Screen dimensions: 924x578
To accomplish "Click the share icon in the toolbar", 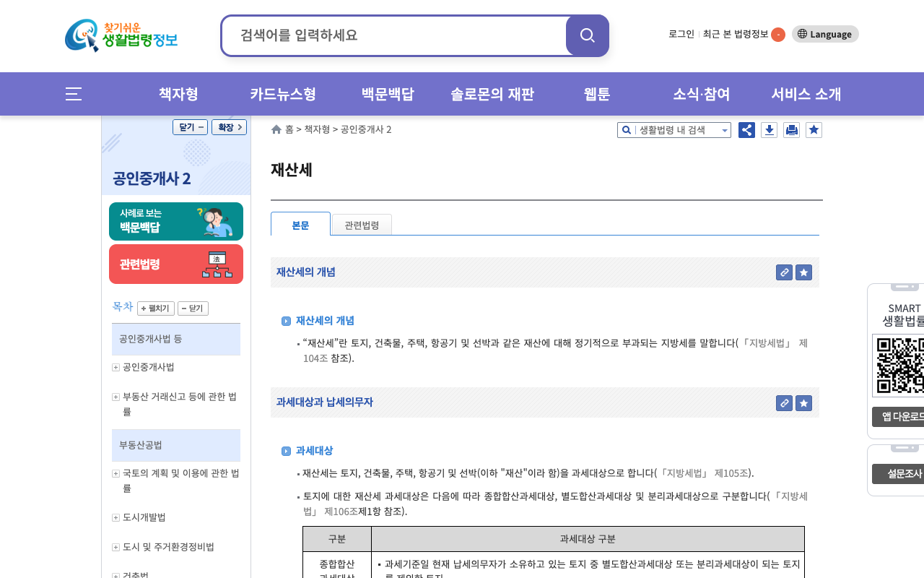I will point(747,130).
